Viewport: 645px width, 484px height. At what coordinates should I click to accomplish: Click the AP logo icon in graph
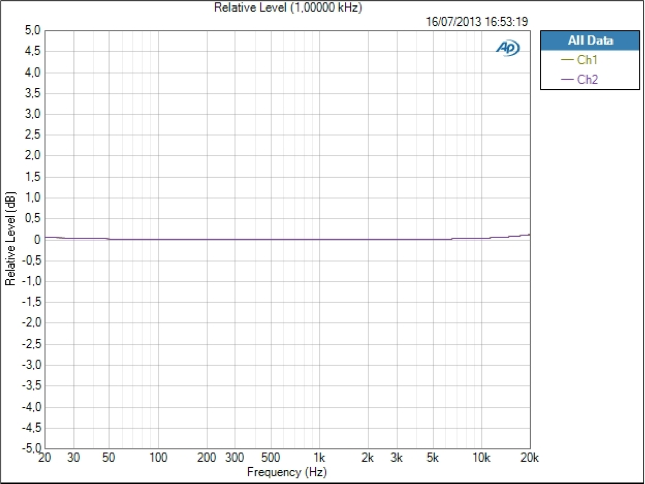point(508,48)
